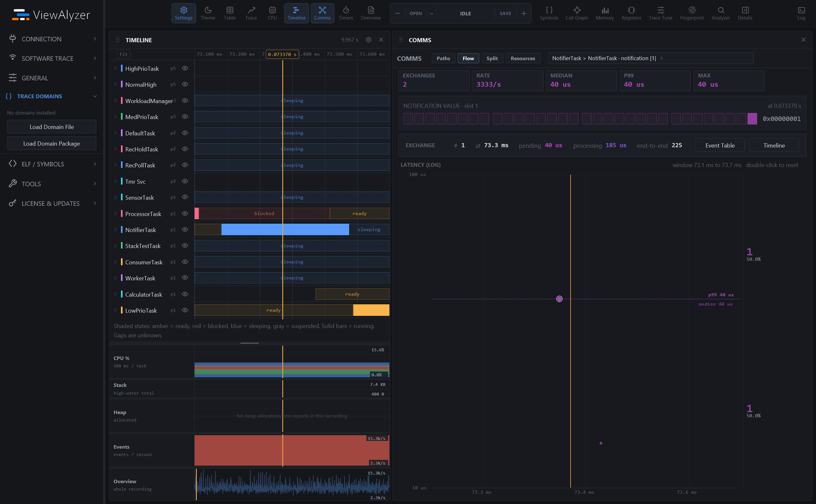Open the Registers panel icon
This screenshot has width=816, height=504.
[x=631, y=13]
